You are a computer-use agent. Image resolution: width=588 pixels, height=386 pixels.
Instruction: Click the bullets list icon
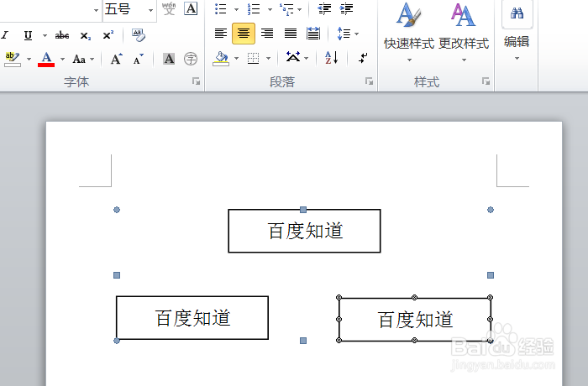point(220,9)
